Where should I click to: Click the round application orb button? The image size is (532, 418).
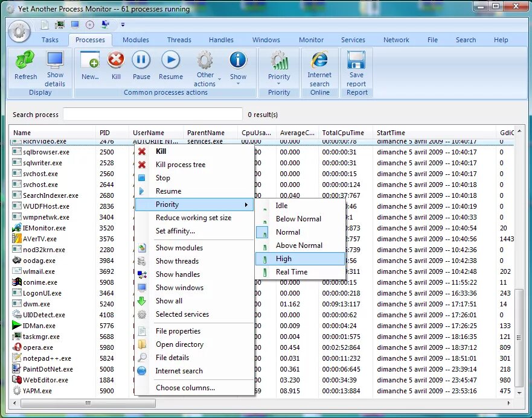pyautogui.click(x=19, y=31)
